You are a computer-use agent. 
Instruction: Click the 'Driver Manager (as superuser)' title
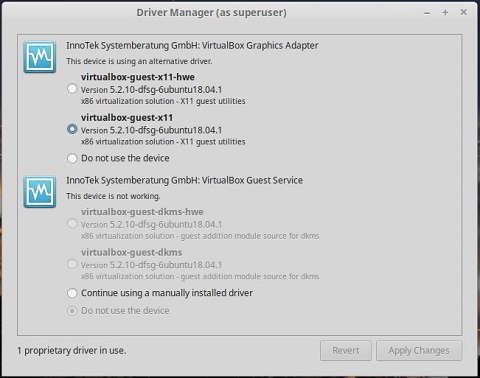point(211,13)
